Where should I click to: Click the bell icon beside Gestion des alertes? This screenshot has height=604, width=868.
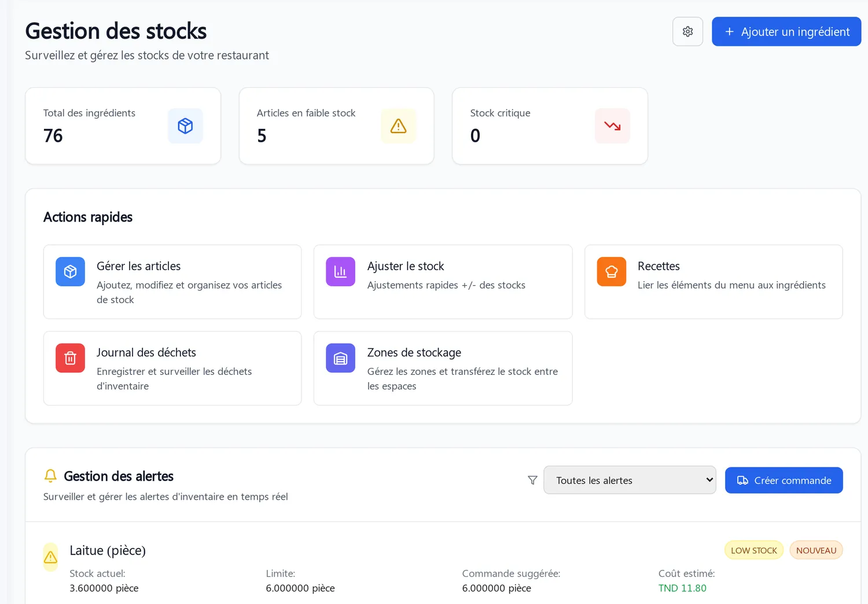click(x=50, y=476)
